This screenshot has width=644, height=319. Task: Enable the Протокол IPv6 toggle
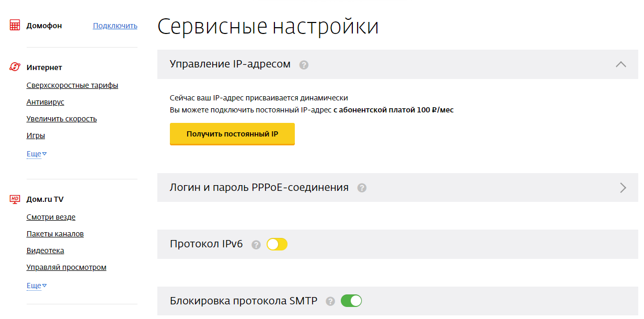pyautogui.click(x=277, y=244)
